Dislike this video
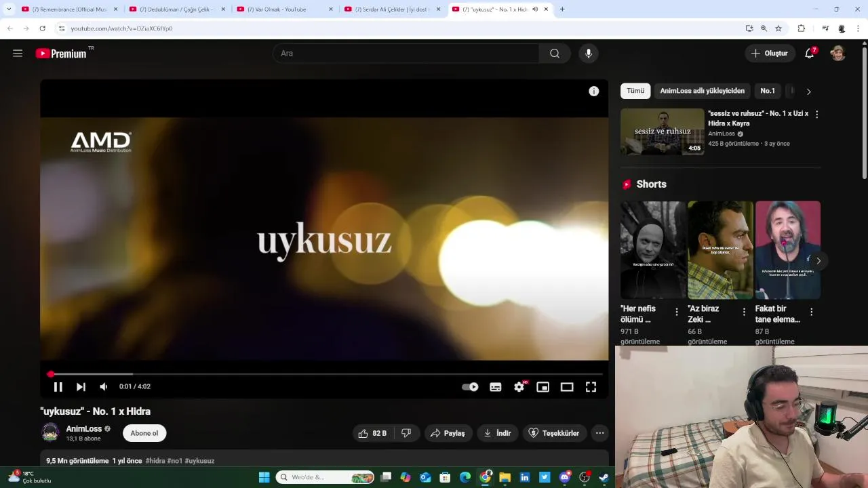 tap(406, 433)
